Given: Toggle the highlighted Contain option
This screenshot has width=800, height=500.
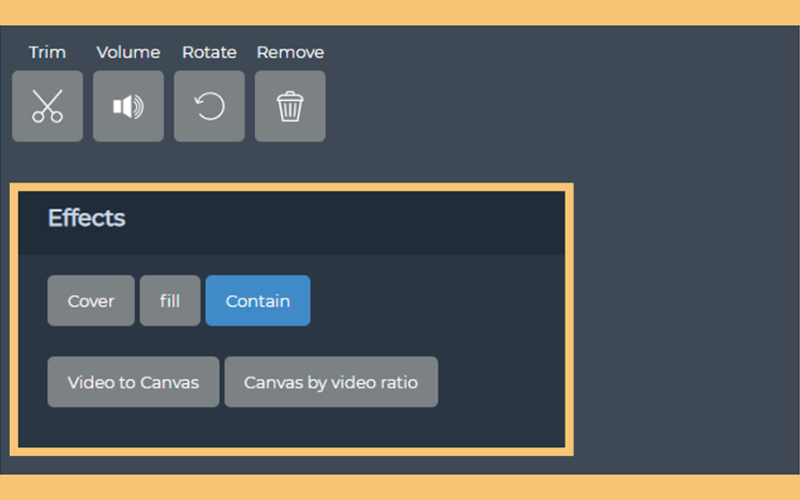Looking at the screenshot, I should pyautogui.click(x=258, y=301).
